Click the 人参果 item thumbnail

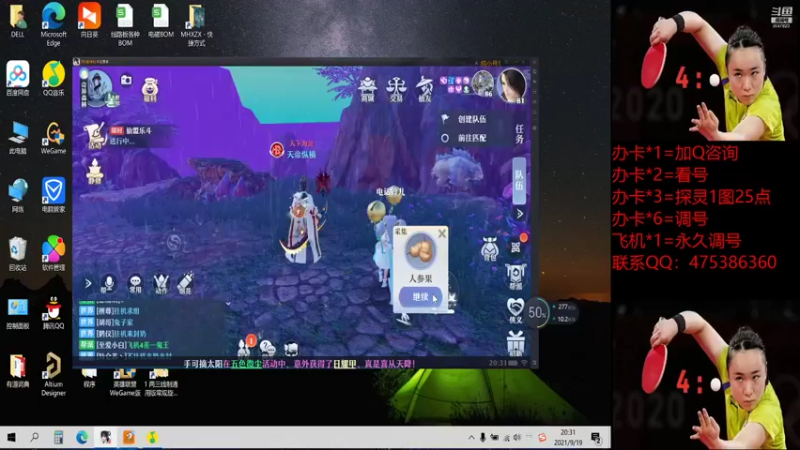[x=420, y=251]
